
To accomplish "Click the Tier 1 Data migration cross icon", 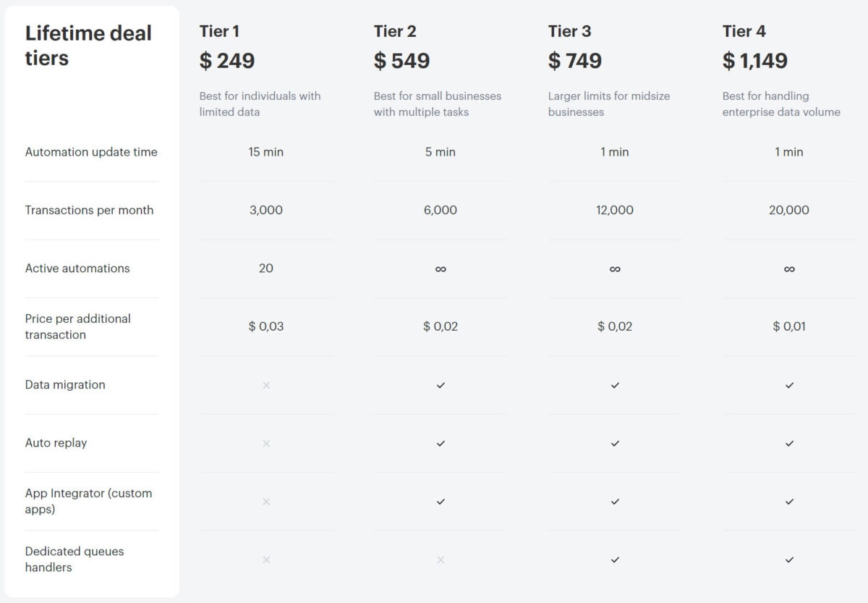I will click(266, 385).
